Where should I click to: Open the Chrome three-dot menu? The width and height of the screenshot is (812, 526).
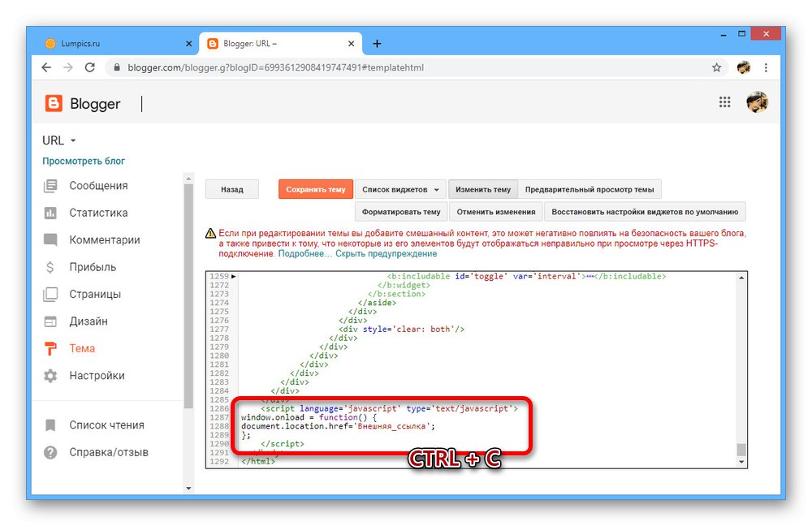click(766, 67)
